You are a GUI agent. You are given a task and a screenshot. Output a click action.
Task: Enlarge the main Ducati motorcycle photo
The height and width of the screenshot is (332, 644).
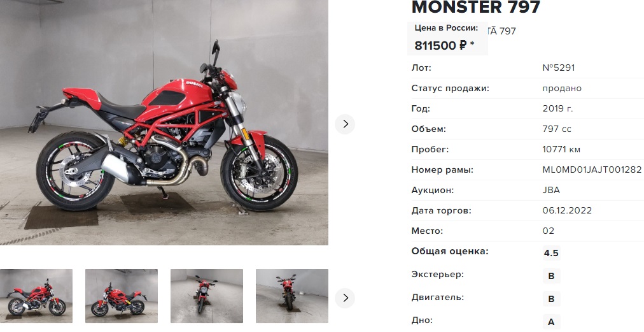[164, 122]
